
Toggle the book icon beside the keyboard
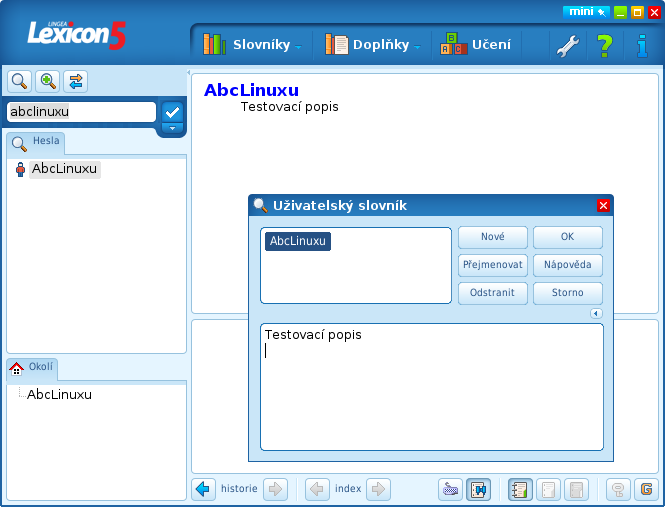pyautogui.click(x=478, y=489)
